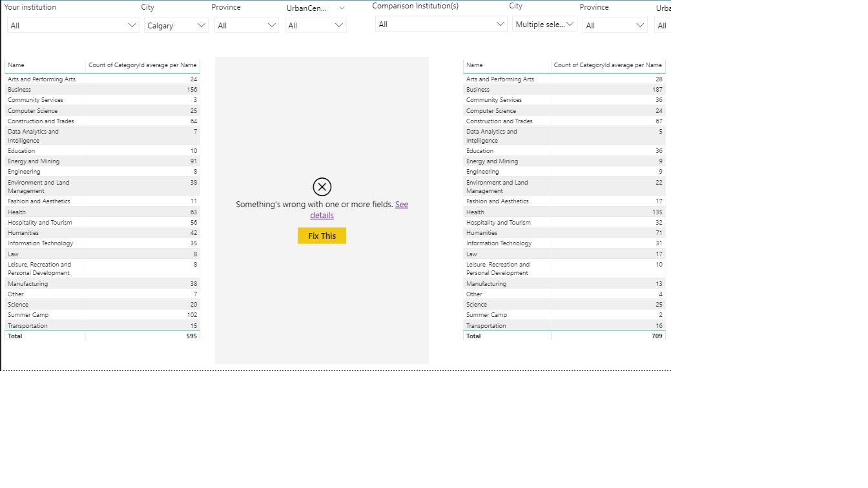Open the City dropdown showing Multiple selections

[544, 24]
